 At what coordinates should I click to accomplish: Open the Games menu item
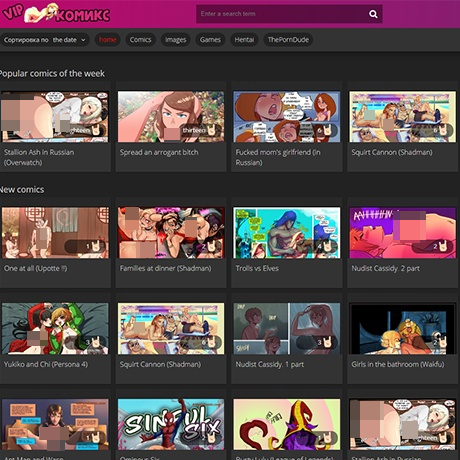[210, 40]
